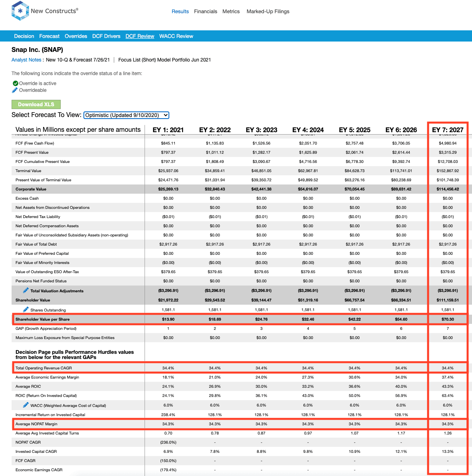Click Value of Outstanding ESO After-Tax label

tap(47, 272)
